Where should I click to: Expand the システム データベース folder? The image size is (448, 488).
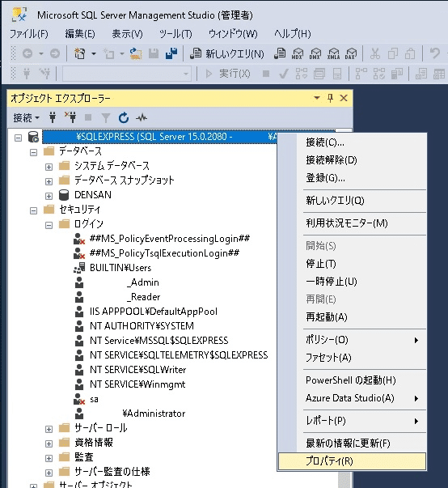click(x=49, y=167)
